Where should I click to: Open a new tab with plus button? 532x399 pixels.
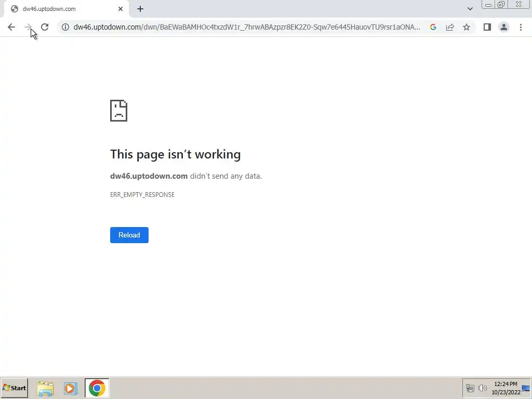coord(140,9)
